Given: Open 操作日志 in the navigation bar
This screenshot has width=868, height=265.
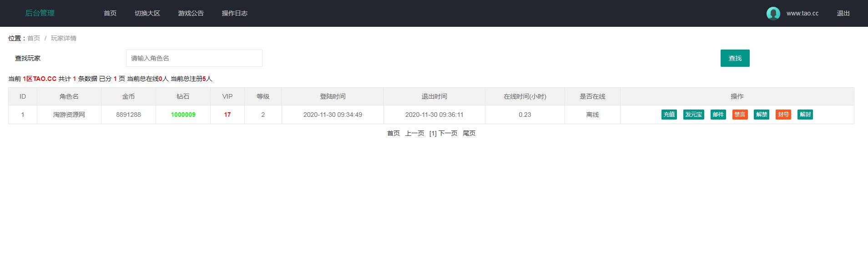Looking at the screenshot, I should pos(235,13).
